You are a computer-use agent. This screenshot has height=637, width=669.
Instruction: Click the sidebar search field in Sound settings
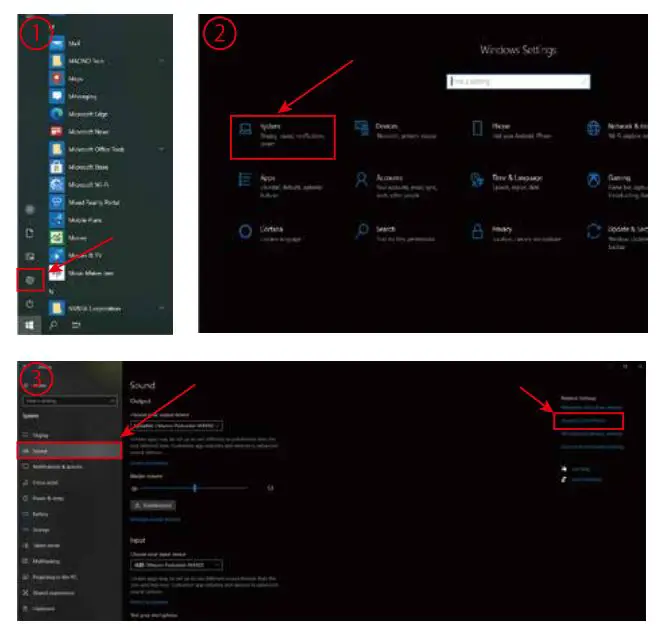70,401
